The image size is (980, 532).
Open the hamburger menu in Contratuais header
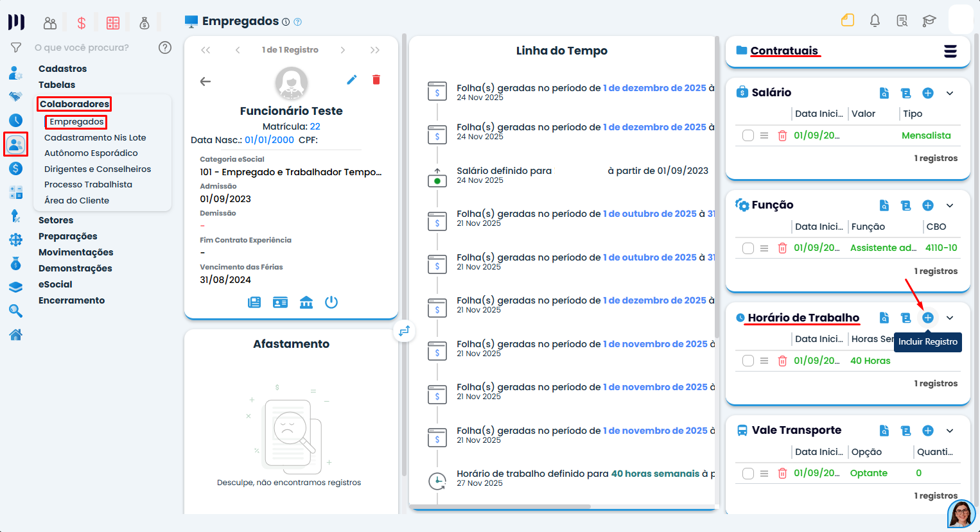coord(950,51)
